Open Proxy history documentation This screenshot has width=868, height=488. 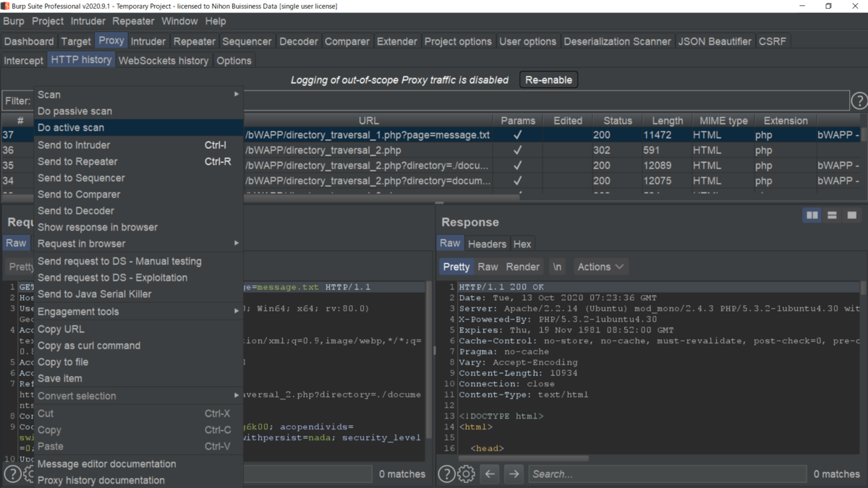pyautogui.click(x=138, y=481)
